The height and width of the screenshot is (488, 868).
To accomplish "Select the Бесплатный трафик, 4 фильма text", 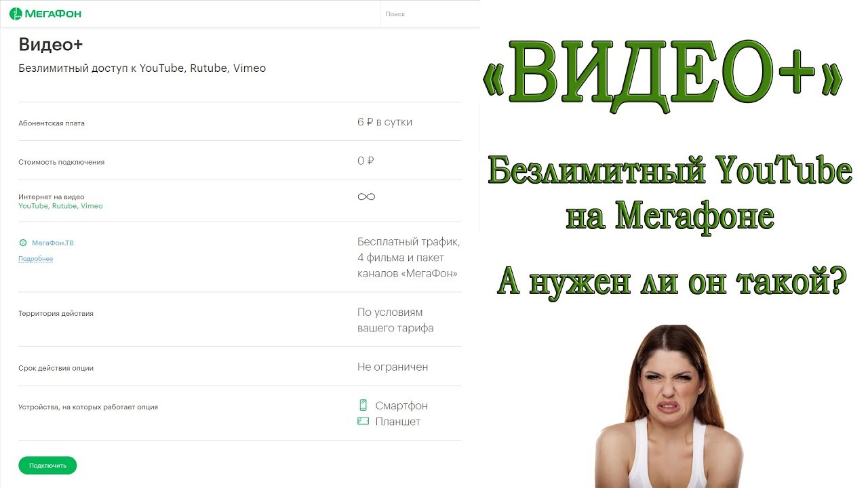I will [408, 258].
